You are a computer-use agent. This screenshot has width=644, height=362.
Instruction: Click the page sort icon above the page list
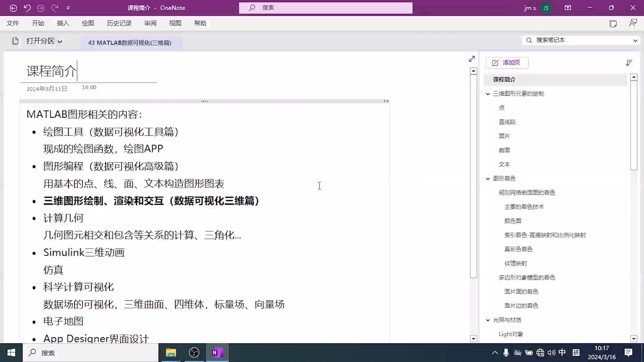[629, 63]
